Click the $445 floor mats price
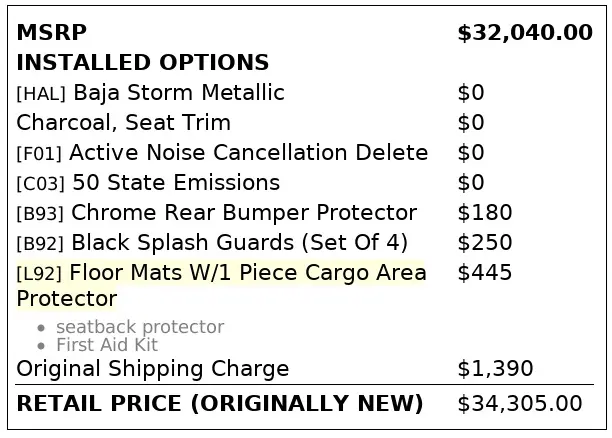The width and height of the screenshot is (612, 438). [484, 272]
